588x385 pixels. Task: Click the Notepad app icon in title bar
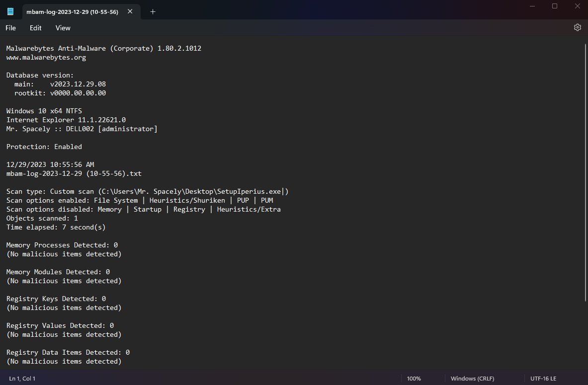point(10,11)
